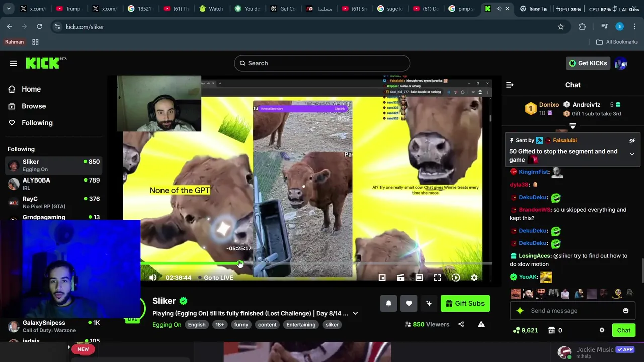The image size is (644, 362).
Task: Open ALYBOBA channel in Following list
Action: point(53,184)
